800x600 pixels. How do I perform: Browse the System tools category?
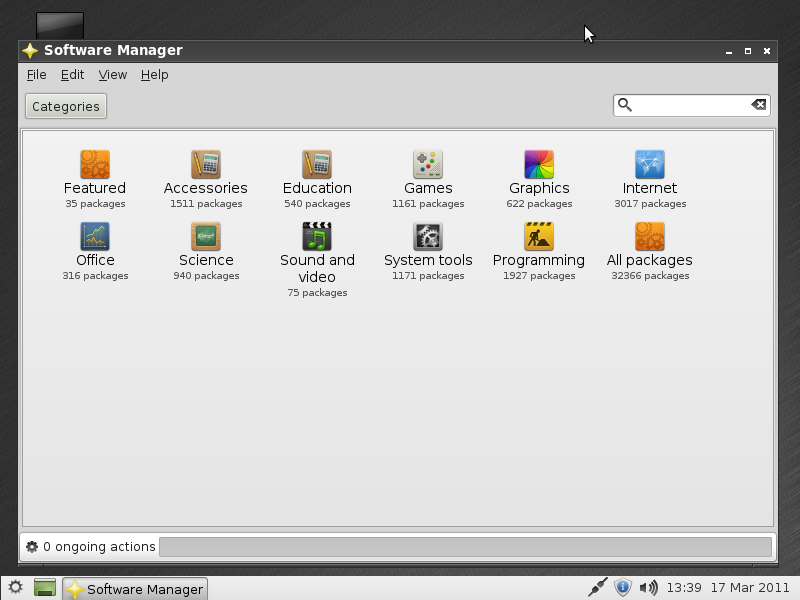(428, 248)
